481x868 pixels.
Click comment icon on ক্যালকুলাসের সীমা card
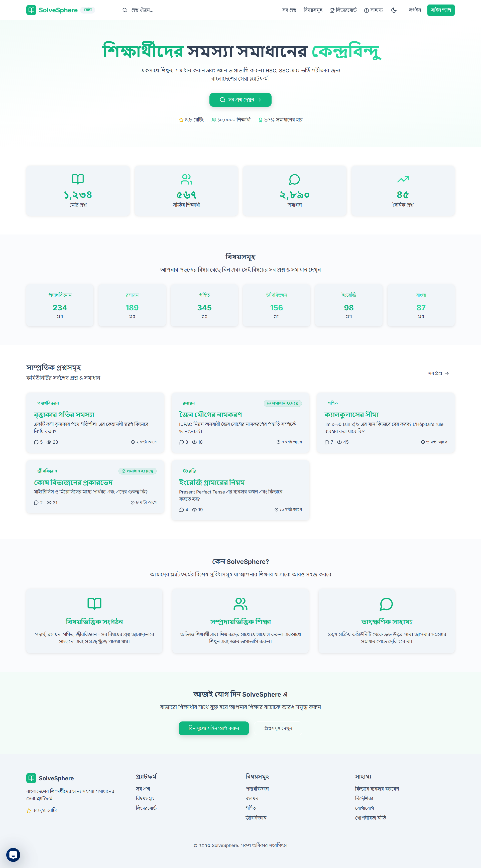click(327, 442)
